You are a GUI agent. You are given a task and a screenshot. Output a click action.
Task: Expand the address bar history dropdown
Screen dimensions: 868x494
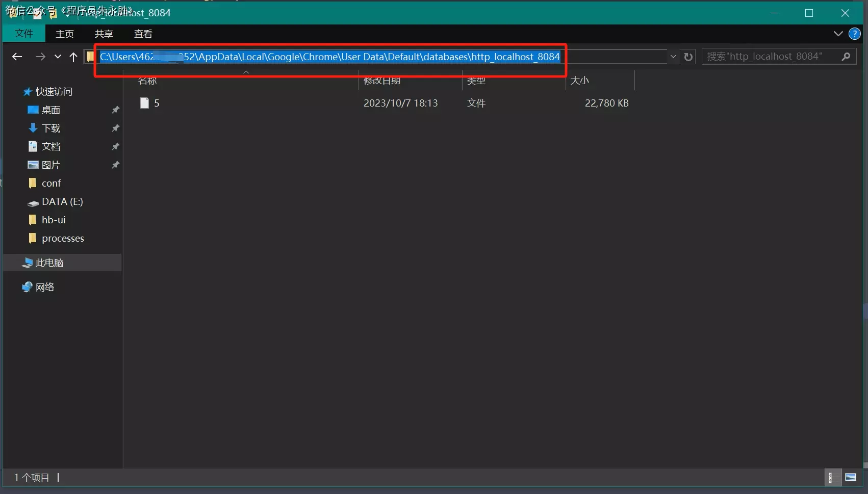[x=673, y=57]
